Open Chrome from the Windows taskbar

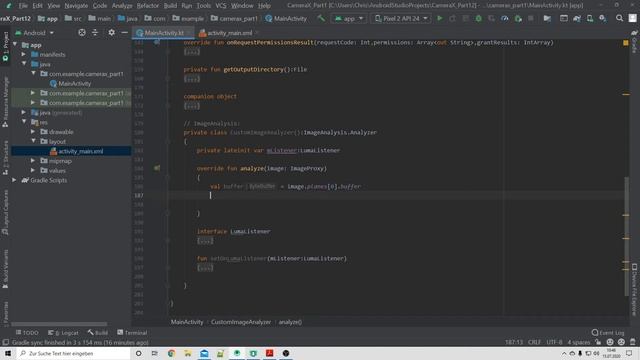tap(171, 353)
